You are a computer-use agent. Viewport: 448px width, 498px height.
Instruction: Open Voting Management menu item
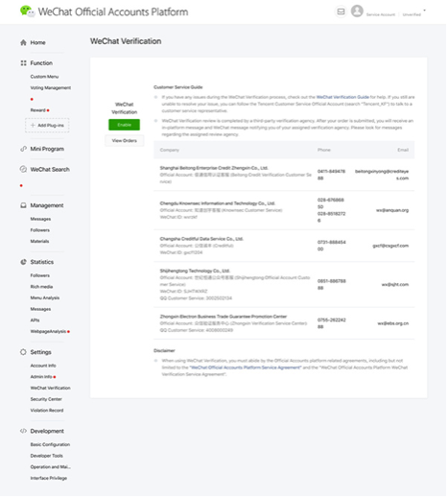(51, 88)
